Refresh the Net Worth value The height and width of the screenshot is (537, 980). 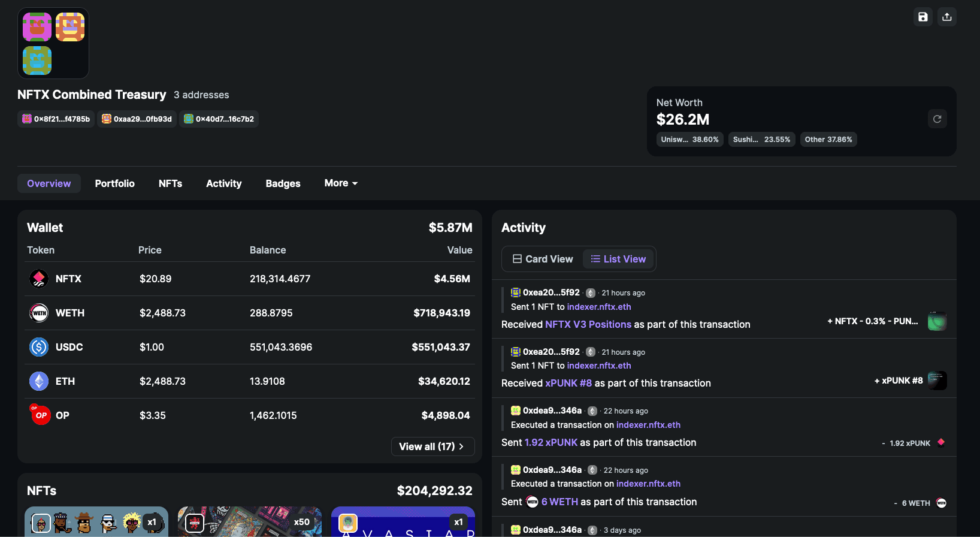click(x=937, y=119)
